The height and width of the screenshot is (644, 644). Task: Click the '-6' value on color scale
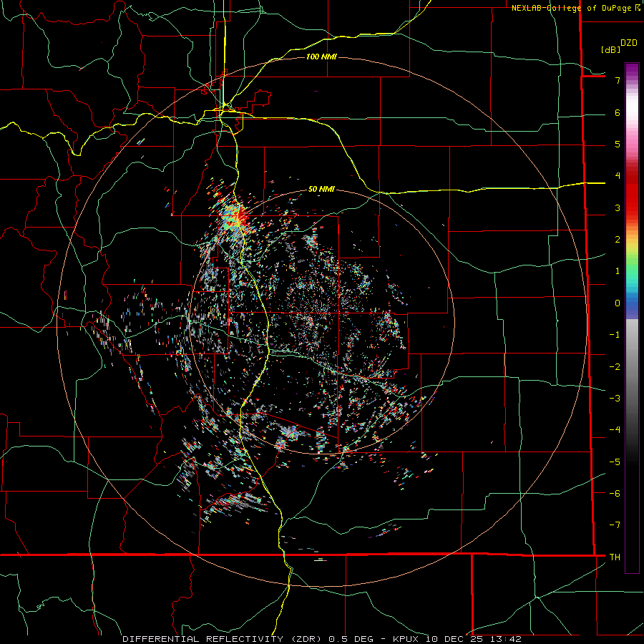(x=615, y=494)
